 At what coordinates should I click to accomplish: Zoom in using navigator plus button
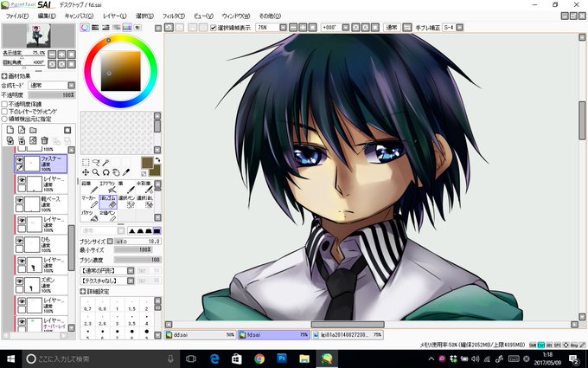(x=62, y=55)
